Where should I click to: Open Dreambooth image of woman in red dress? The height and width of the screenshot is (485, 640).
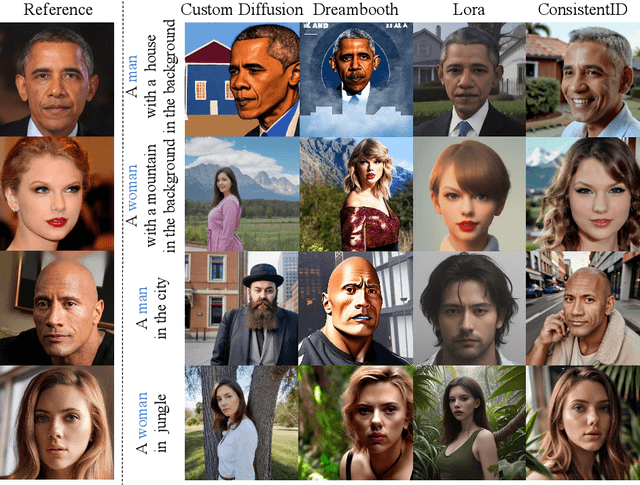click(x=355, y=194)
